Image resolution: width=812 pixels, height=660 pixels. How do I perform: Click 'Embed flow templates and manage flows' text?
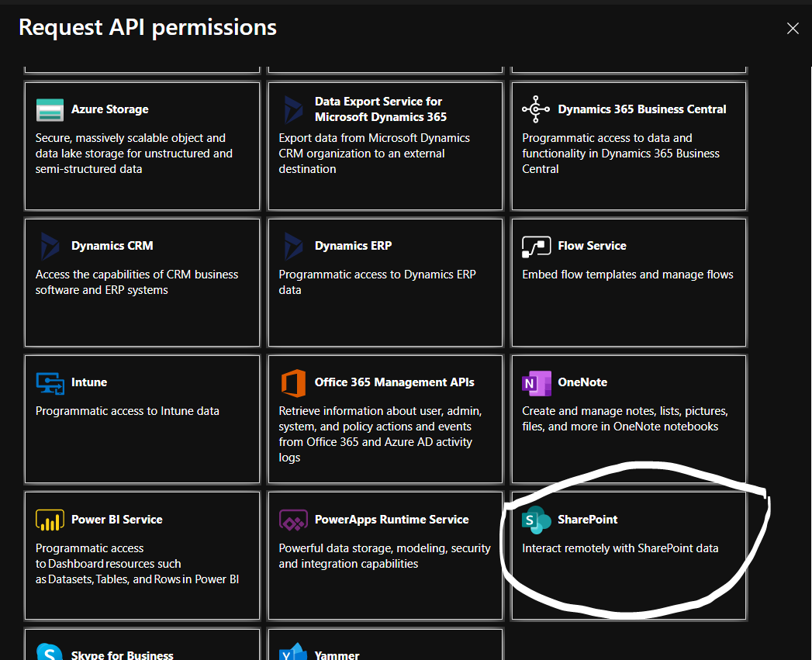tap(627, 275)
